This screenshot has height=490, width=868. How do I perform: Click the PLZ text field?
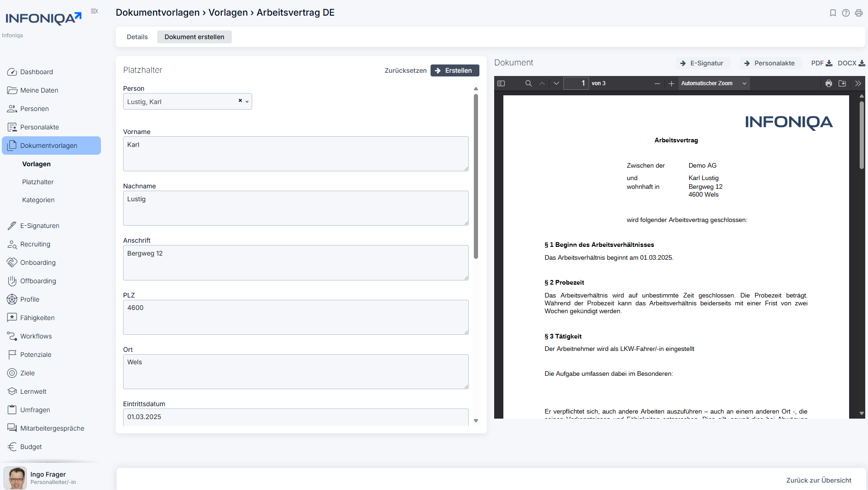click(x=296, y=317)
